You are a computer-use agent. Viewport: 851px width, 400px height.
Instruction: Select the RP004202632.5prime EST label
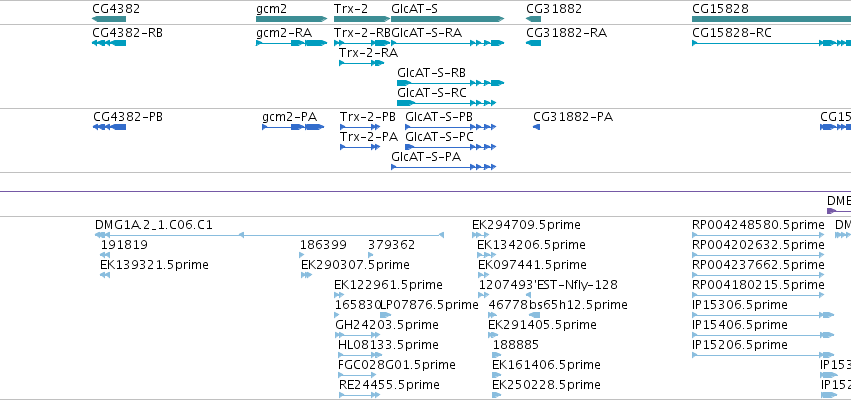[758, 245]
